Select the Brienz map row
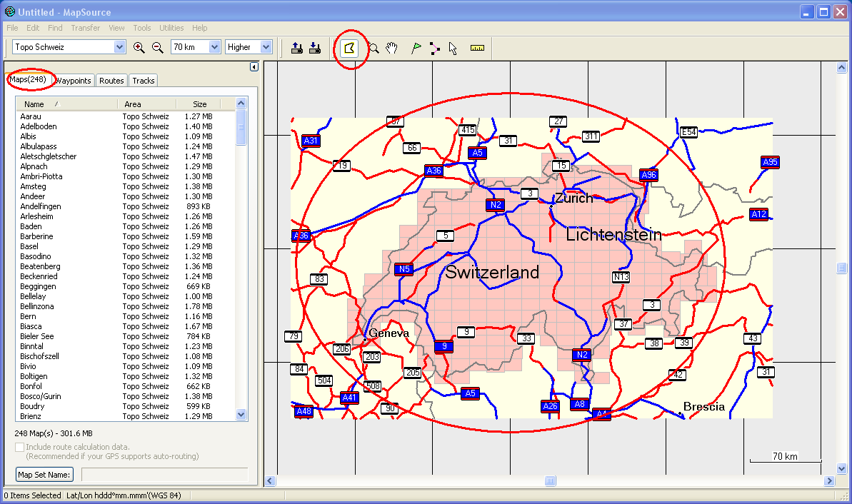The image size is (852, 504). (126, 417)
